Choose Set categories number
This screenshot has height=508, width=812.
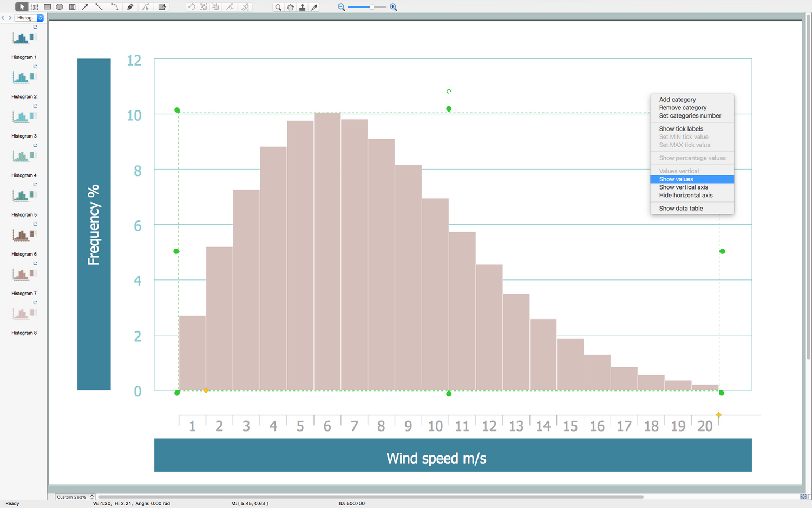(690, 116)
